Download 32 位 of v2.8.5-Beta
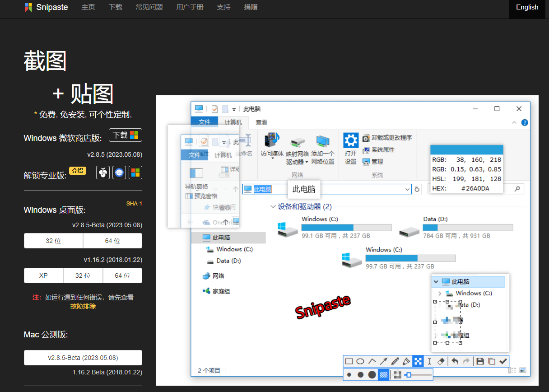This screenshot has height=392, width=549. click(53, 241)
